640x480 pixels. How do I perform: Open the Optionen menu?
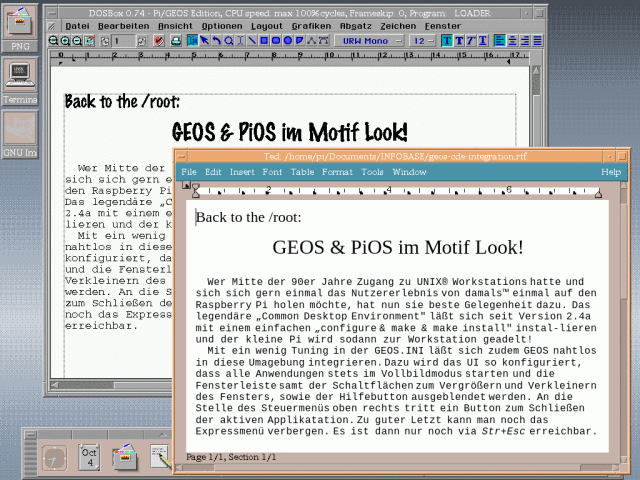coord(222,26)
